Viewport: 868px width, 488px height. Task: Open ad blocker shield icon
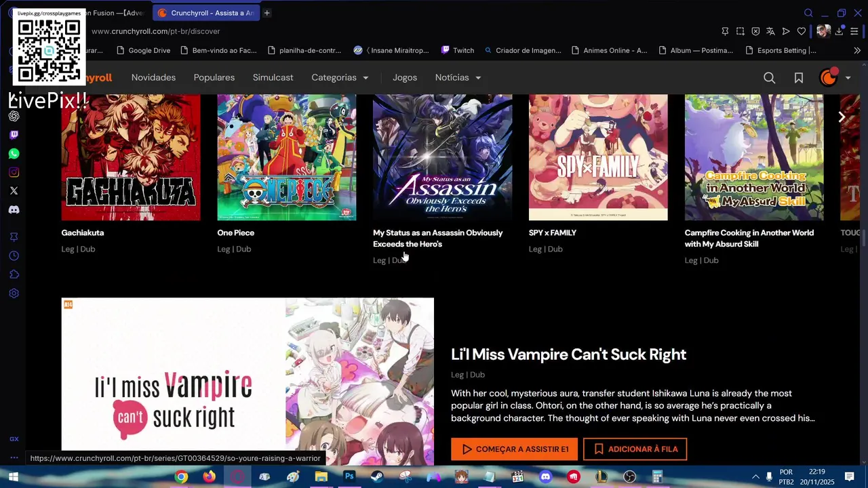tap(755, 31)
